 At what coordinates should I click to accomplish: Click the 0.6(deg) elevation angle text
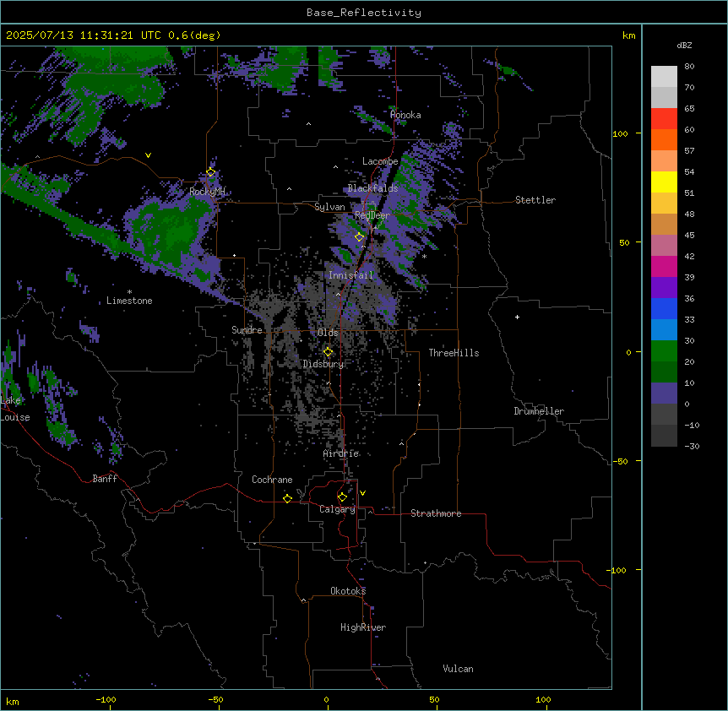tap(194, 35)
